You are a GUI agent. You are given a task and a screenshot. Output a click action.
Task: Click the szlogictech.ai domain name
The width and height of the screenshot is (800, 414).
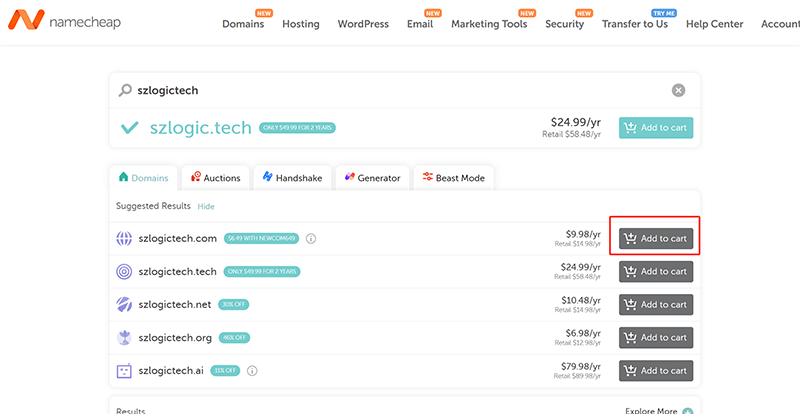pos(171,371)
